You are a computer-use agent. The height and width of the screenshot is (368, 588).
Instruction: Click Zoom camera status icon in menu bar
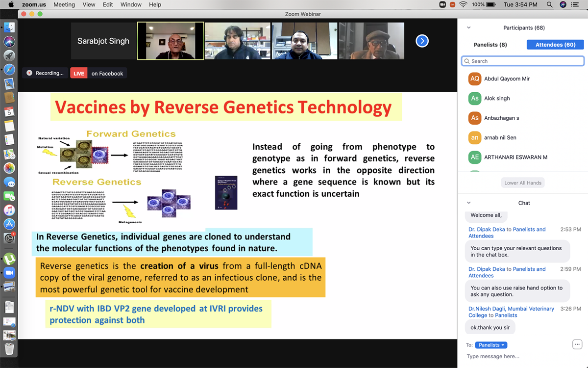(442, 4)
